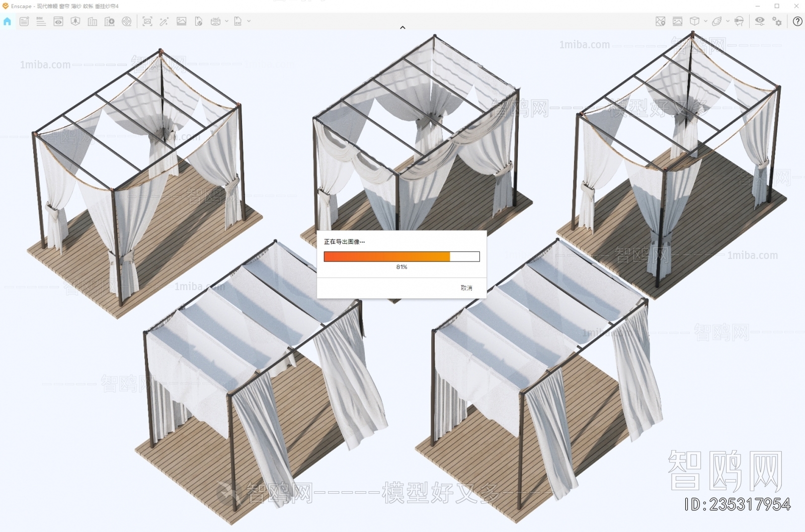Open the view management eye icon
This screenshot has width=805, height=532.
58,22
